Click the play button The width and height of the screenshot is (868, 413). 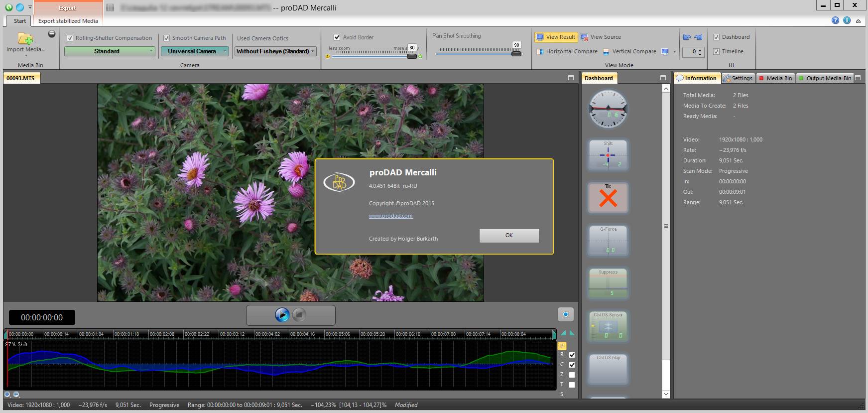pos(282,315)
